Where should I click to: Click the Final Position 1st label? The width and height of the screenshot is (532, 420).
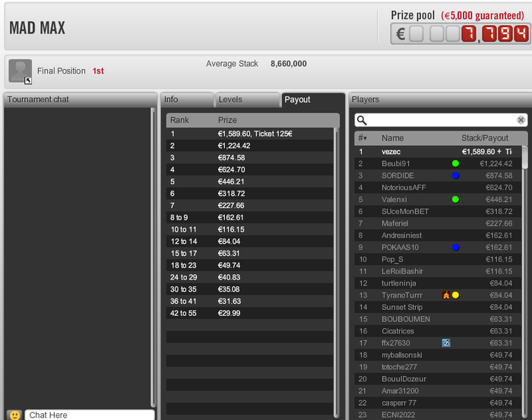point(71,71)
